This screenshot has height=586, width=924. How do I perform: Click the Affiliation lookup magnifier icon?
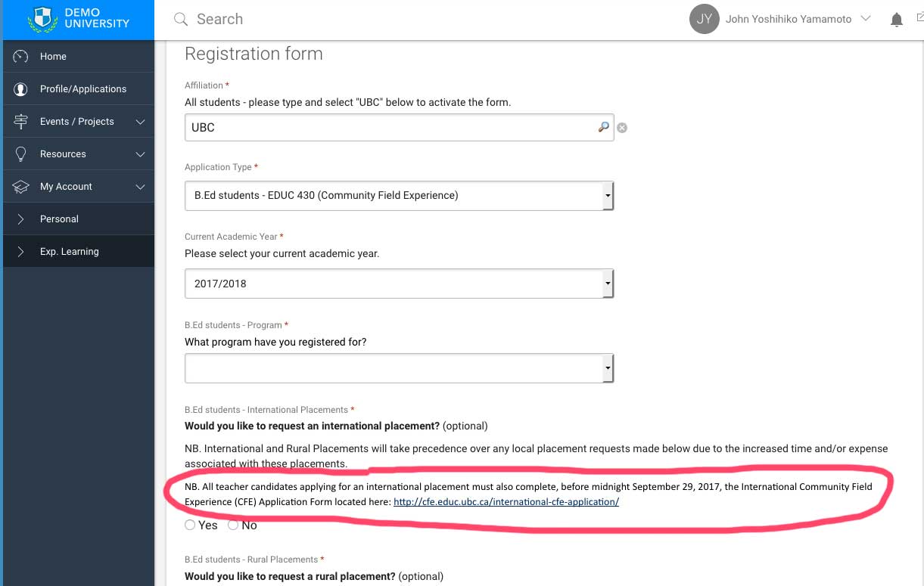click(x=603, y=127)
